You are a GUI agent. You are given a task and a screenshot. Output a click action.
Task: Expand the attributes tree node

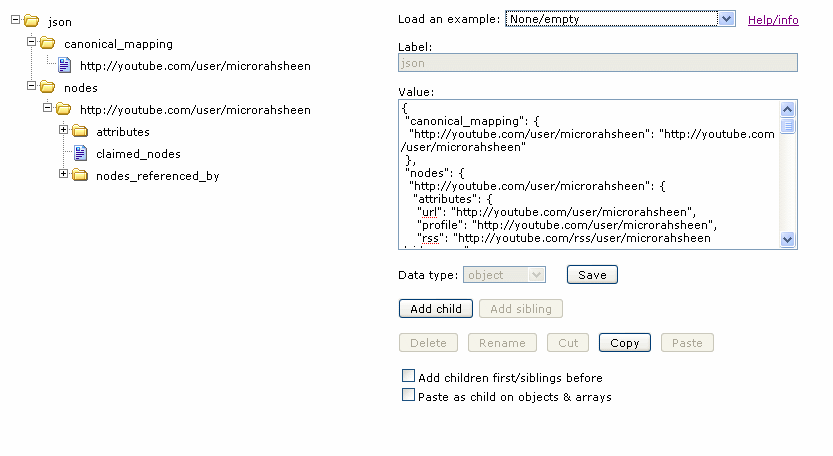(x=64, y=130)
